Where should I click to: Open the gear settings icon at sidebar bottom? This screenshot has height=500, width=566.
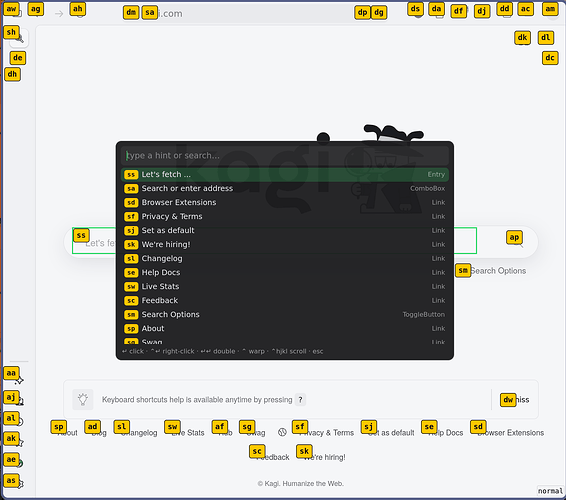click(20, 484)
